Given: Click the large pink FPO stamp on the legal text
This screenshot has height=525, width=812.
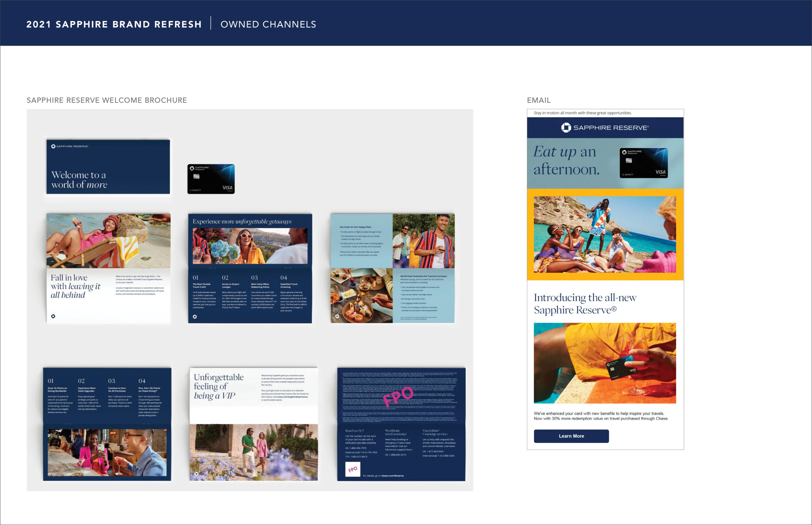Looking at the screenshot, I should tap(398, 396).
